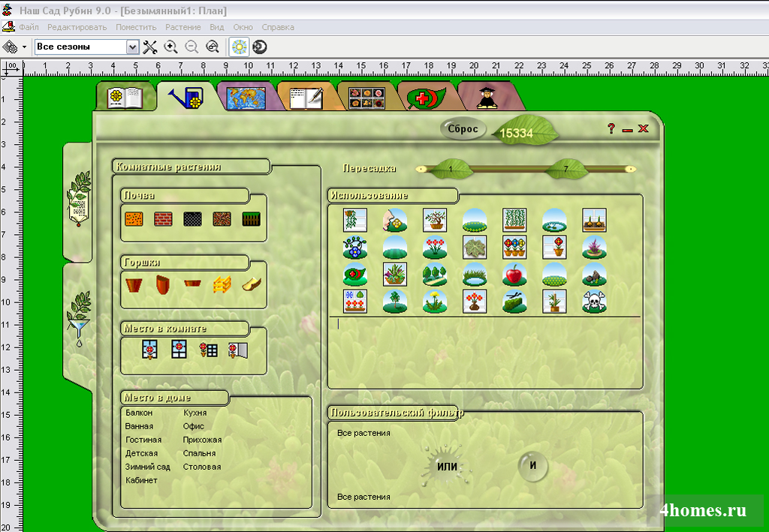Image resolution: width=769 pixels, height=532 pixels.
Task: Pick the red apple fruit icon
Action: pyautogui.click(x=514, y=275)
